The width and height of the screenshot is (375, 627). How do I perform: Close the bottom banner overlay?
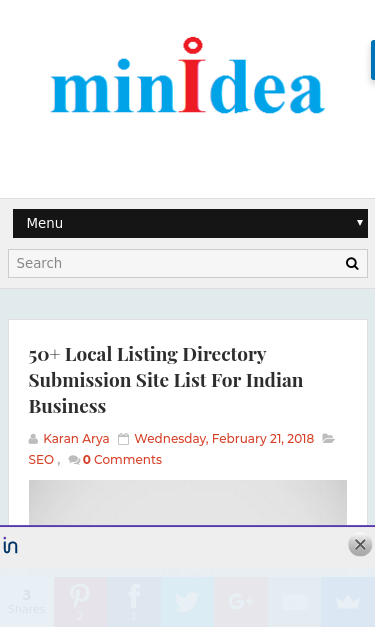360,545
